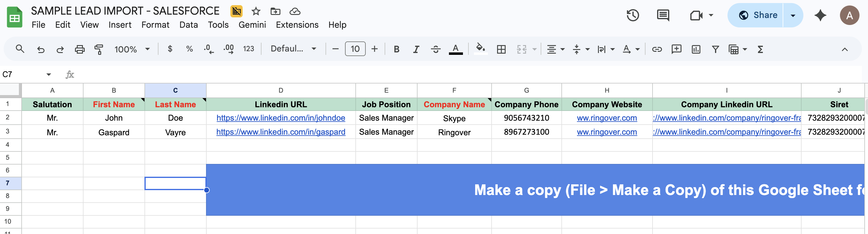Open the comments speech bubble icon

pyautogui.click(x=663, y=15)
